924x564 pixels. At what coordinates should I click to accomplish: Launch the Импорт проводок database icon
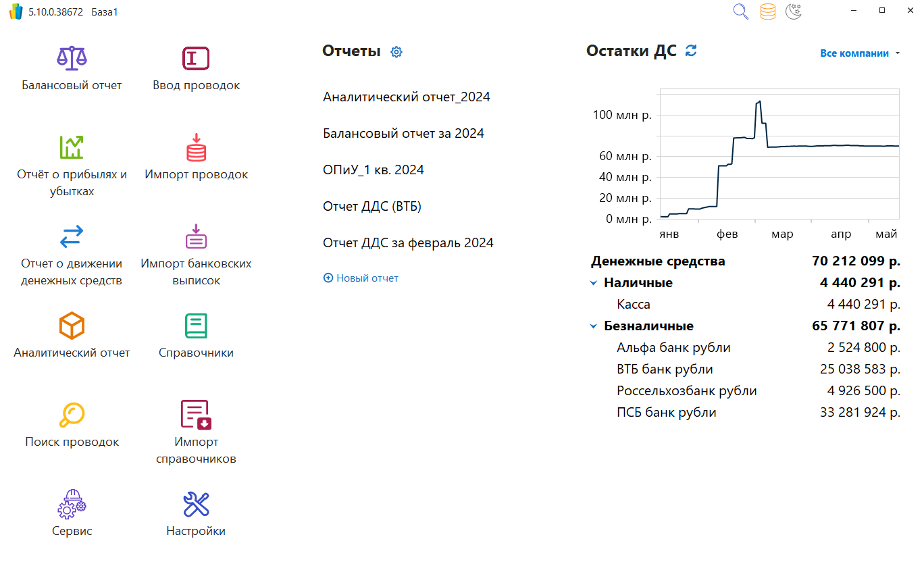click(x=196, y=147)
